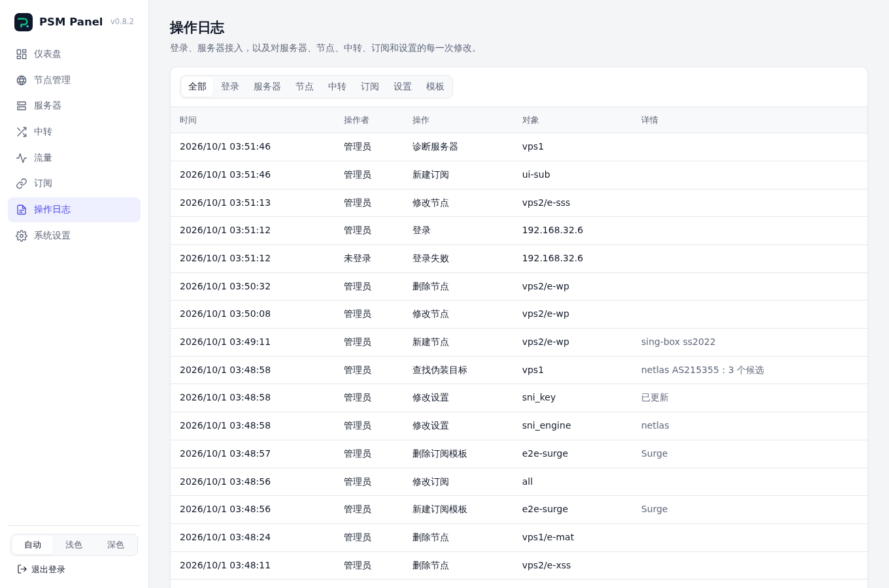
Task: Filter logs by 节点 tab
Action: 305,87
